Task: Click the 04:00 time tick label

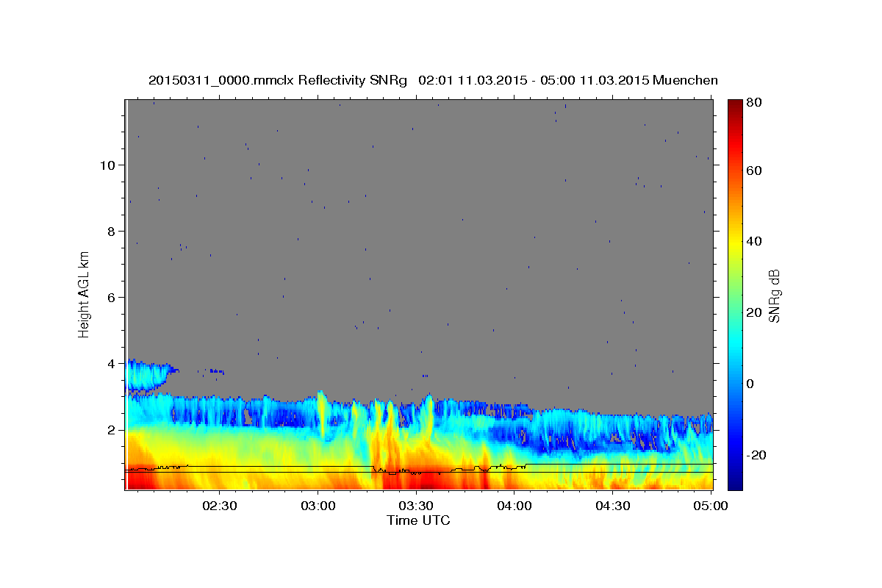Action: [x=514, y=506]
